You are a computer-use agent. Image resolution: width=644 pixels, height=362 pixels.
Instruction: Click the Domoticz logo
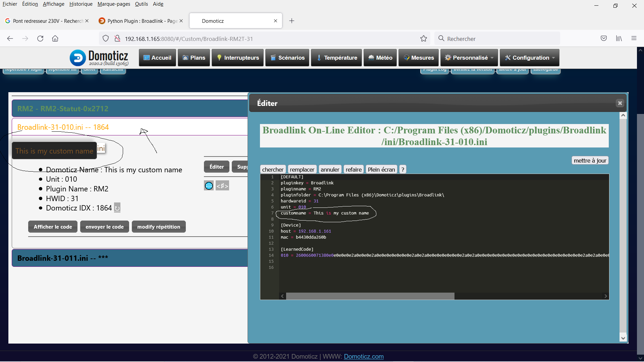point(99,58)
